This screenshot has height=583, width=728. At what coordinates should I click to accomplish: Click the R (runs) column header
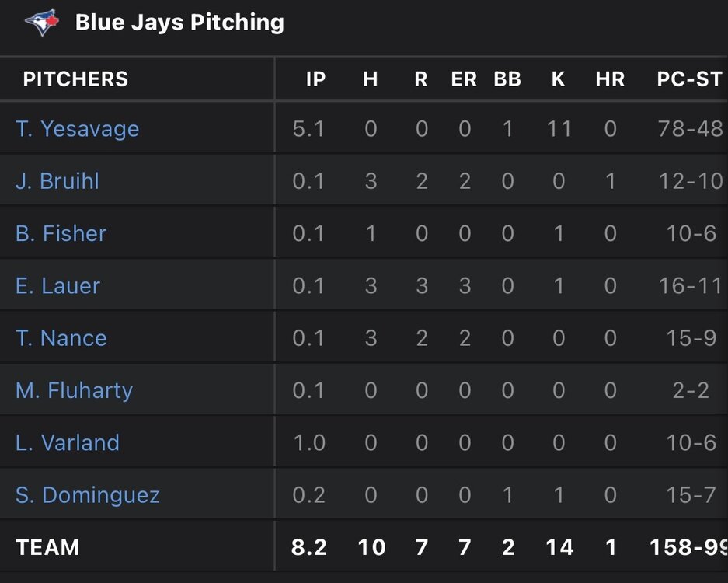click(x=421, y=79)
